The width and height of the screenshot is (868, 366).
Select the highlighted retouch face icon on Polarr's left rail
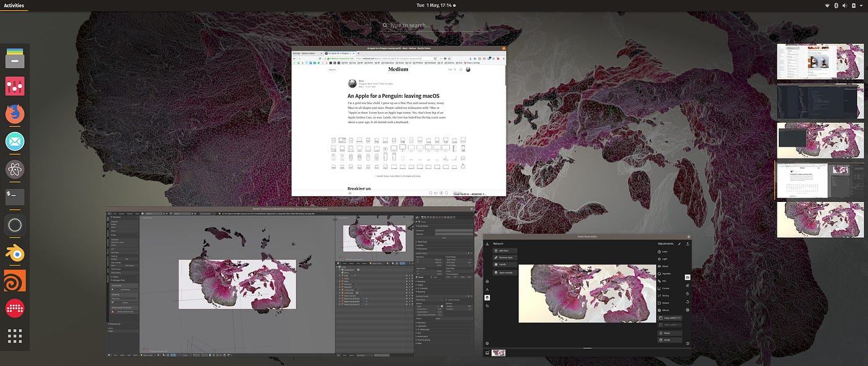click(x=487, y=297)
